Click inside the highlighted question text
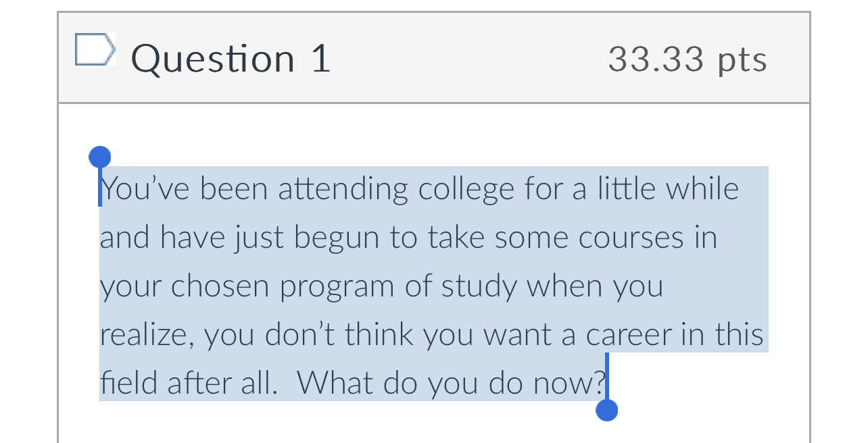 tap(406, 284)
